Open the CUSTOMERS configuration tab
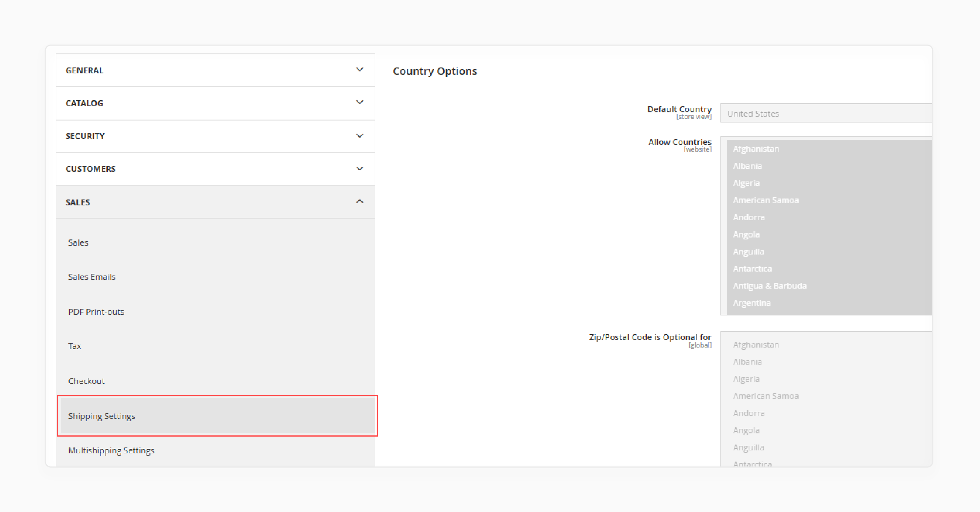This screenshot has height=512, width=980. (x=215, y=169)
